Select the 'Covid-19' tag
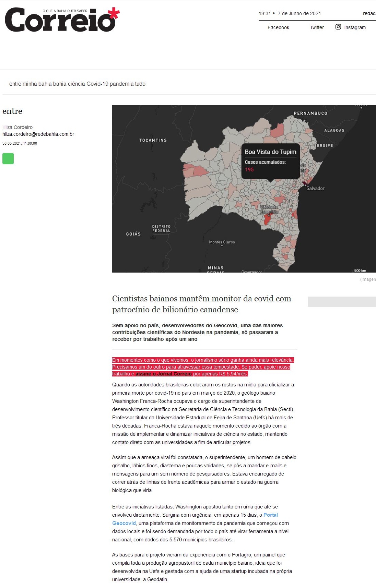The image size is (376, 588). pyautogui.click(x=97, y=84)
